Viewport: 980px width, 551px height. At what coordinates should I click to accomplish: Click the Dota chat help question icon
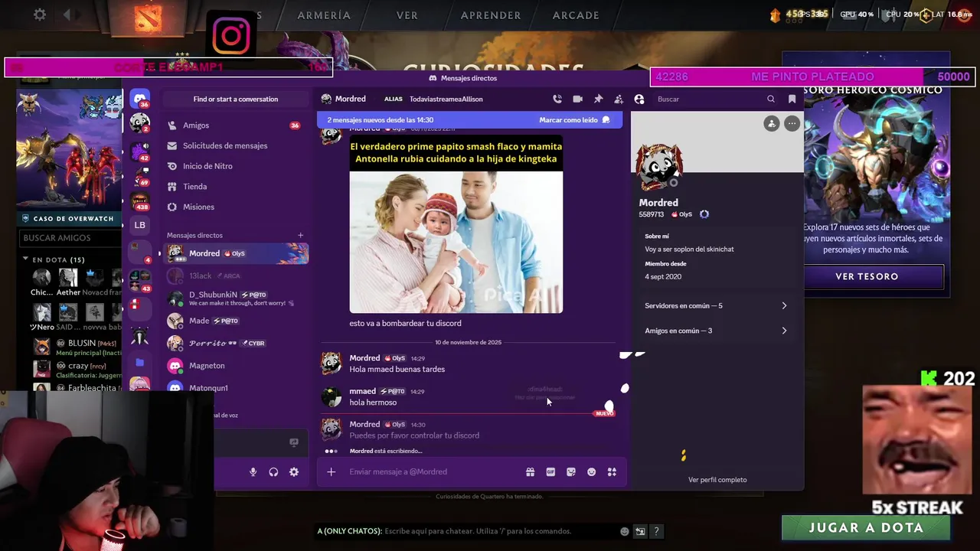[656, 531]
